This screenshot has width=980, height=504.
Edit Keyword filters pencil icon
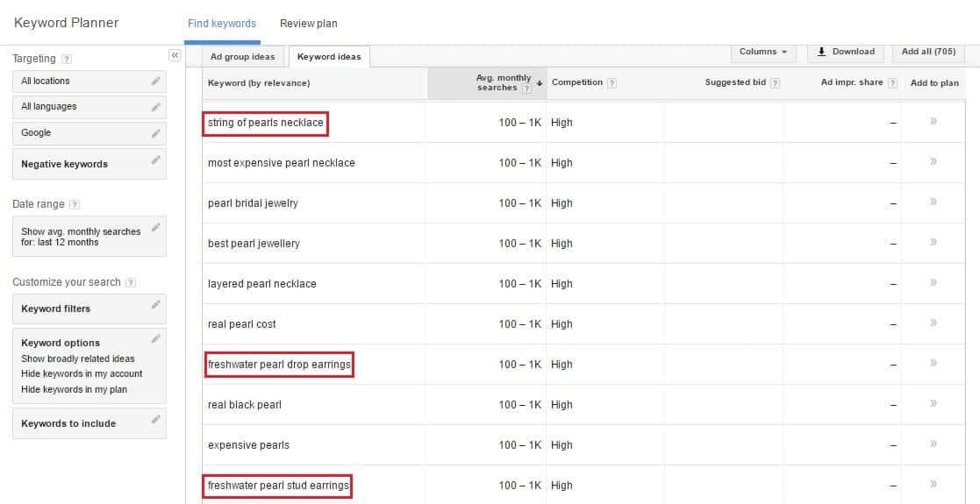point(155,304)
